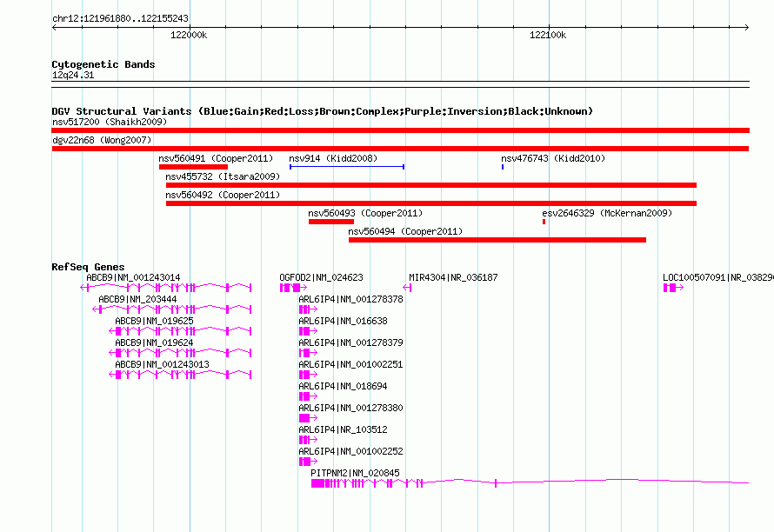Click the MIR4304|NR_036187 gene arrow glyph
774x532 pixels.
407,288
